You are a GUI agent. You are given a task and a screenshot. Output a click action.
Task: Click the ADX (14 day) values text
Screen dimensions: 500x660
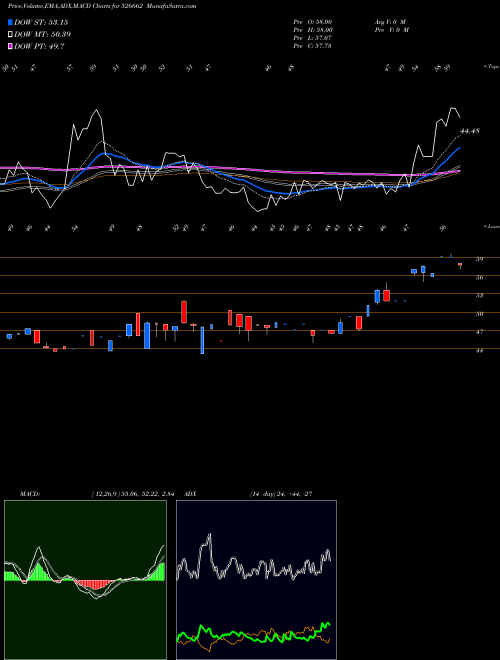281,494
